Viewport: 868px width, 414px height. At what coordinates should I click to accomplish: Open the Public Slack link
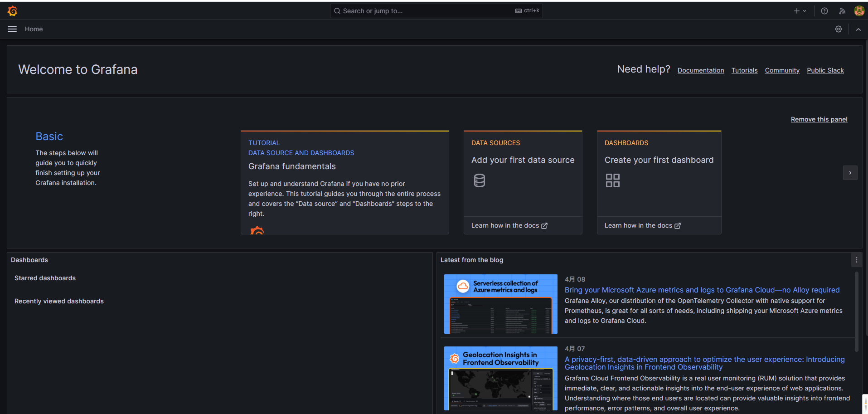click(825, 70)
